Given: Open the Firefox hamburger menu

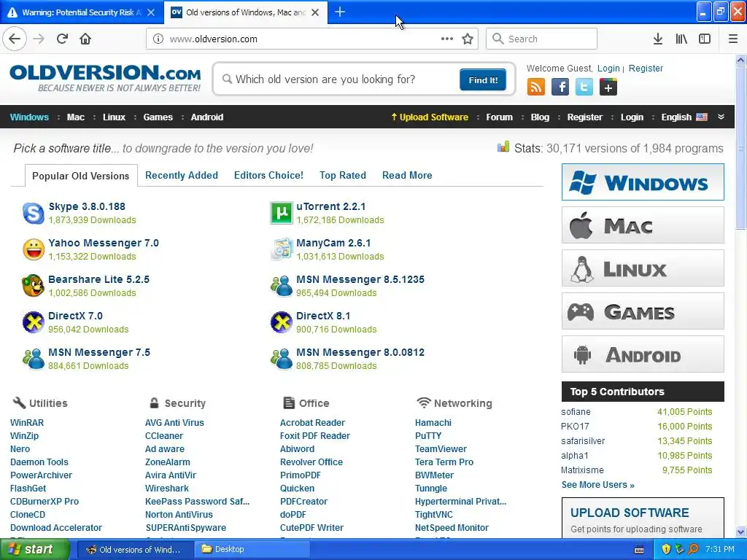Looking at the screenshot, I should (x=733, y=39).
